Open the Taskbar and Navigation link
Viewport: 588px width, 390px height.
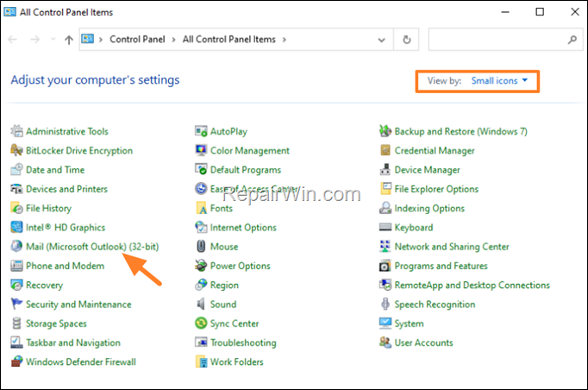click(73, 343)
